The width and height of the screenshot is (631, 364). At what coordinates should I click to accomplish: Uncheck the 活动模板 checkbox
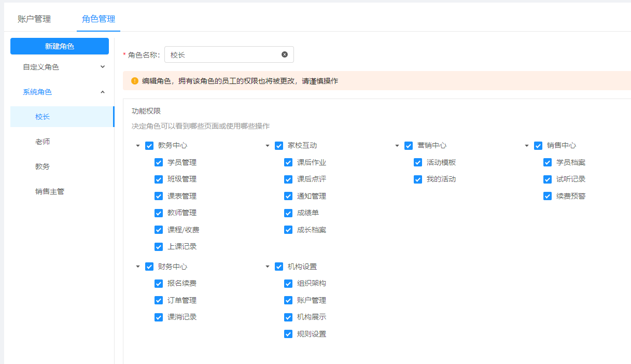418,162
